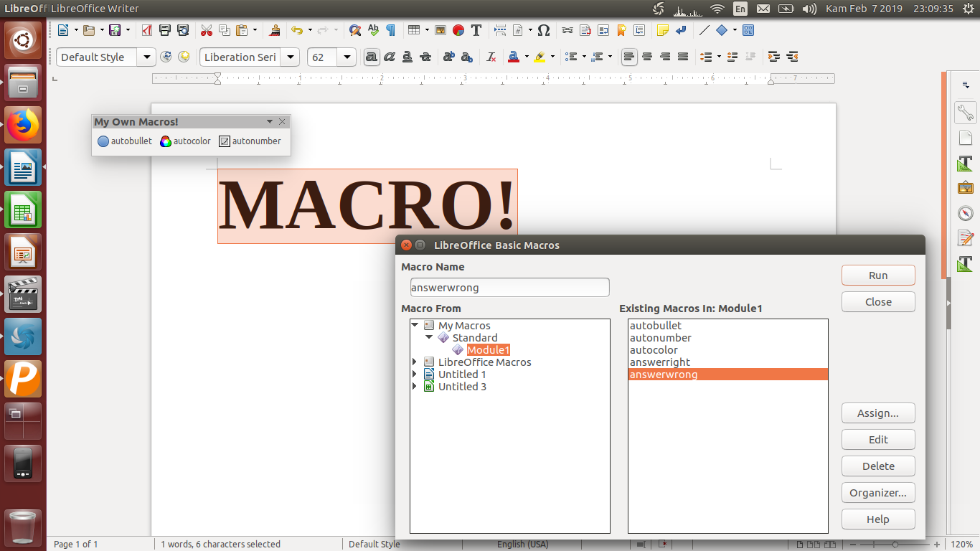Open highlighting color dropdown arrow
The image size is (980, 551).
click(552, 57)
